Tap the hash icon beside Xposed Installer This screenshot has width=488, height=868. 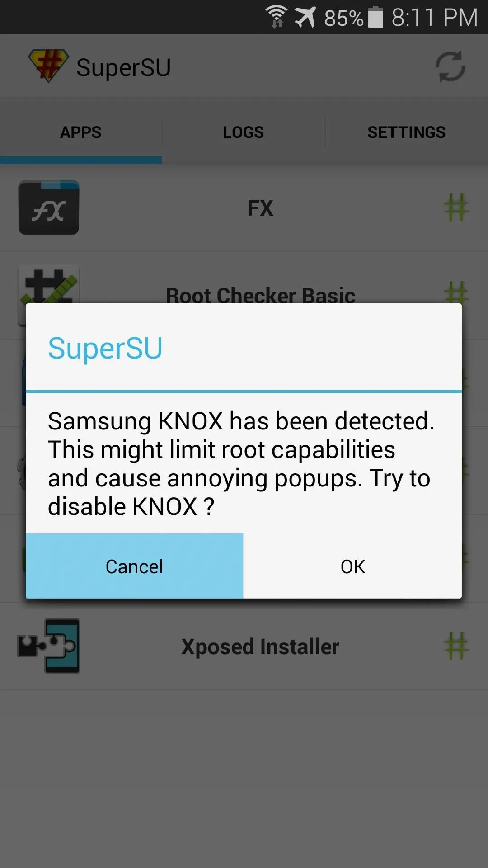click(x=456, y=646)
